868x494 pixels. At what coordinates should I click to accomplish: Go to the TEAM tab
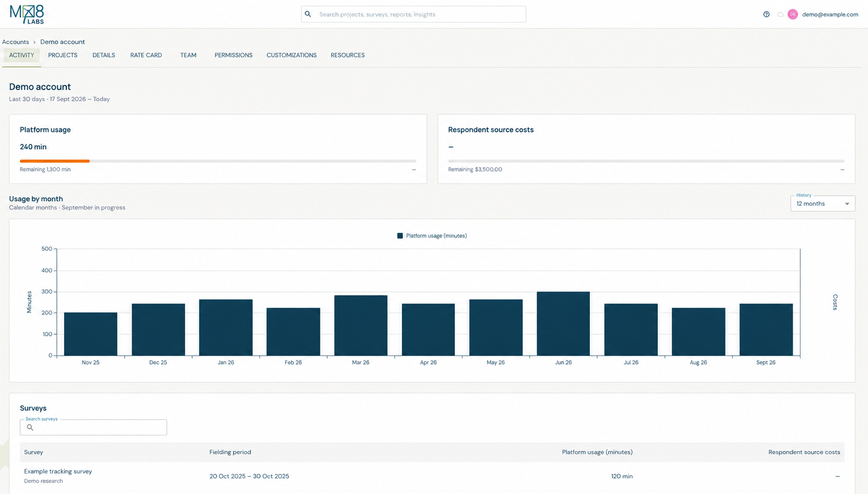[188, 55]
